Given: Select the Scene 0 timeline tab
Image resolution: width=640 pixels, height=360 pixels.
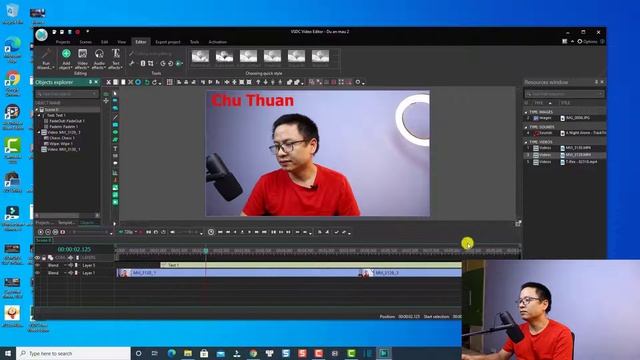Looking at the screenshot, I should point(43,240).
